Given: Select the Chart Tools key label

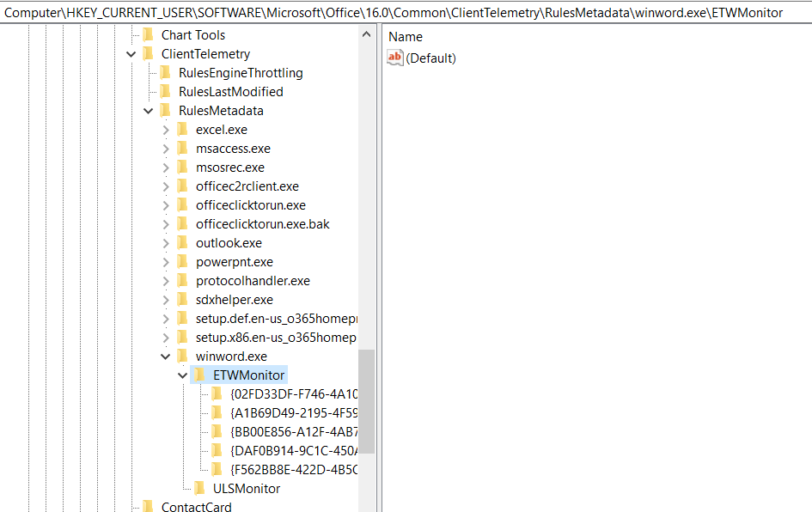Looking at the screenshot, I should (193, 34).
